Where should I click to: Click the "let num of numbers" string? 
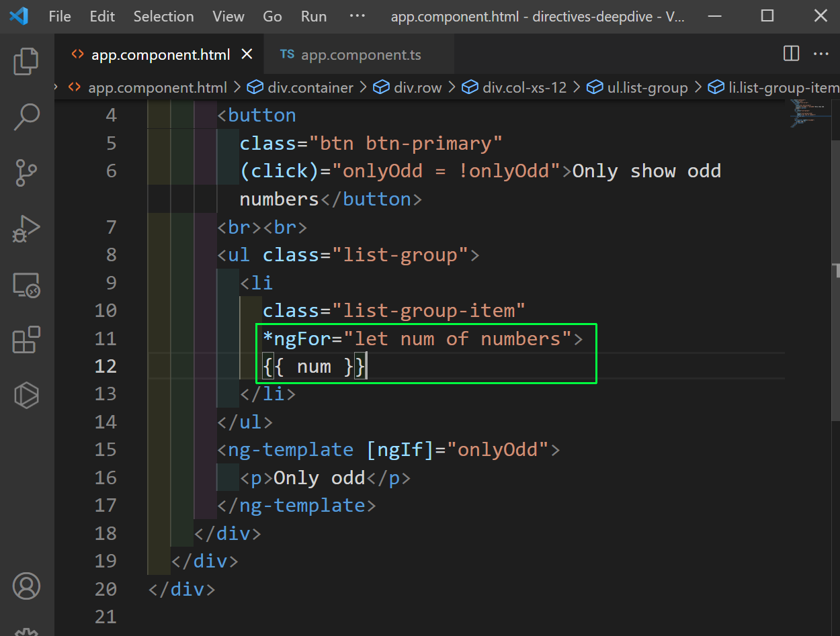tap(458, 338)
